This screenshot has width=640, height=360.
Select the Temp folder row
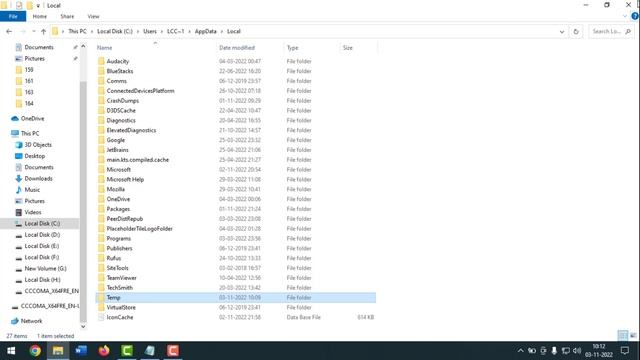236,298
